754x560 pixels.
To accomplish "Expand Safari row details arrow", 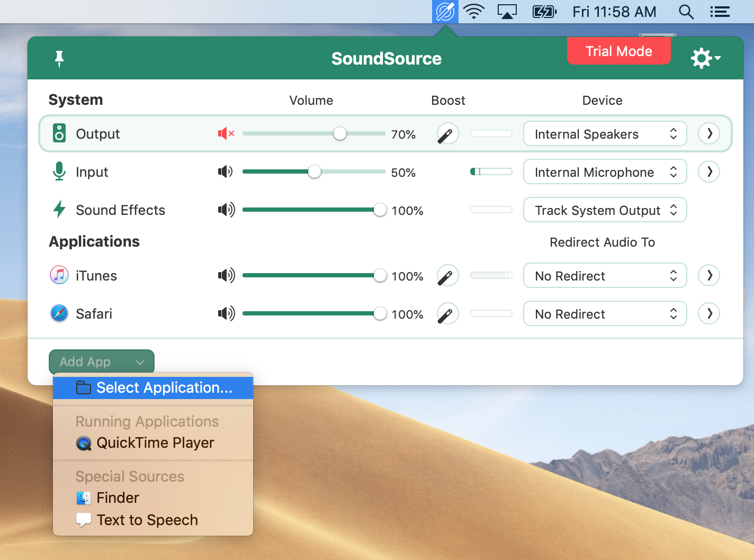I will pyautogui.click(x=709, y=314).
